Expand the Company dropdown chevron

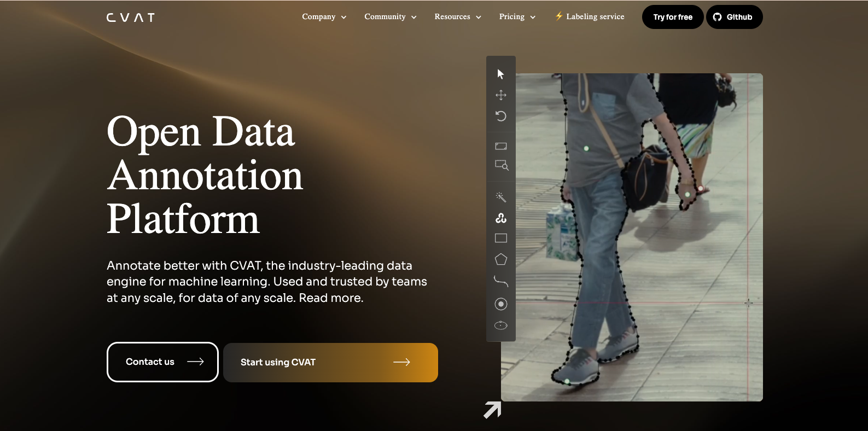tap(343, 18)
